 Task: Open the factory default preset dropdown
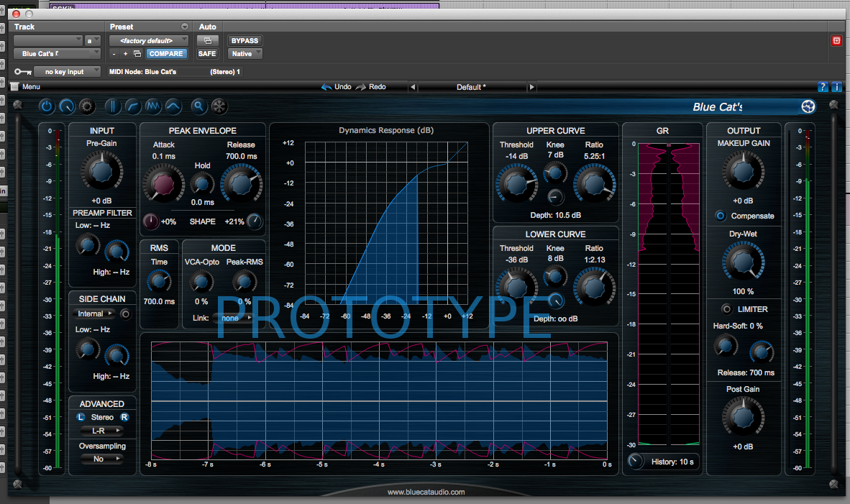click(149, 41)
